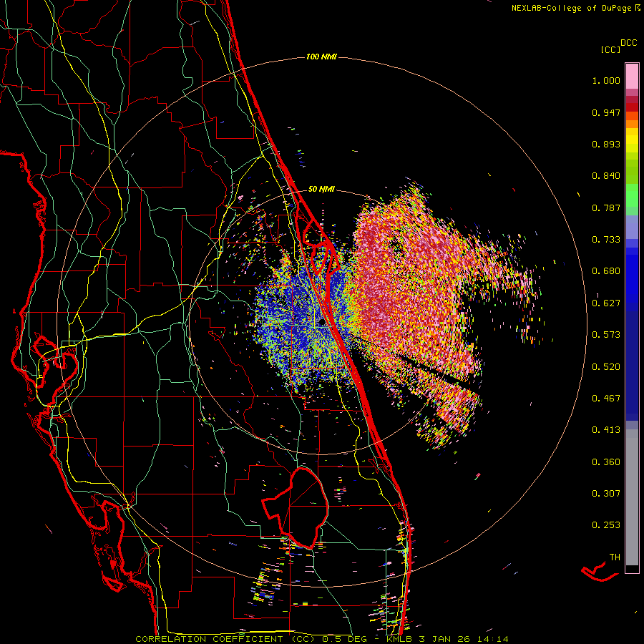Screen dimensions: 644x644
Task: Click the TH threshold label on legend
Action: [x=615, y=557]
